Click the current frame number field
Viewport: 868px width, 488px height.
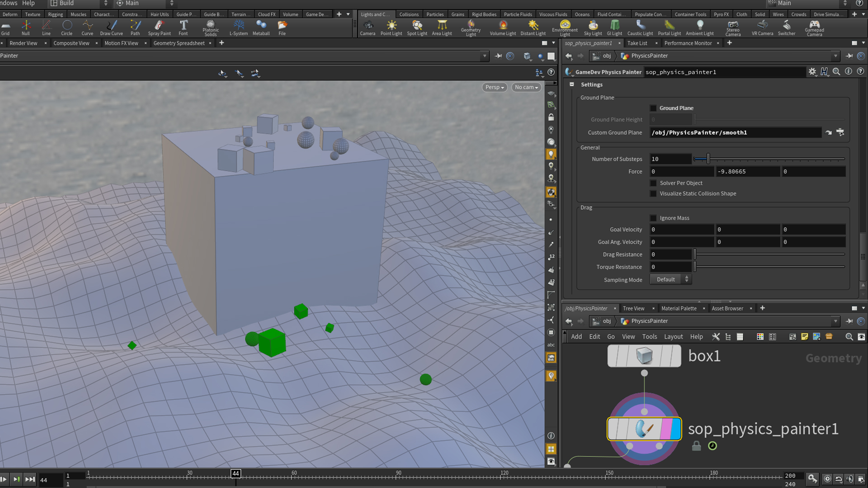tap(50, 480)
